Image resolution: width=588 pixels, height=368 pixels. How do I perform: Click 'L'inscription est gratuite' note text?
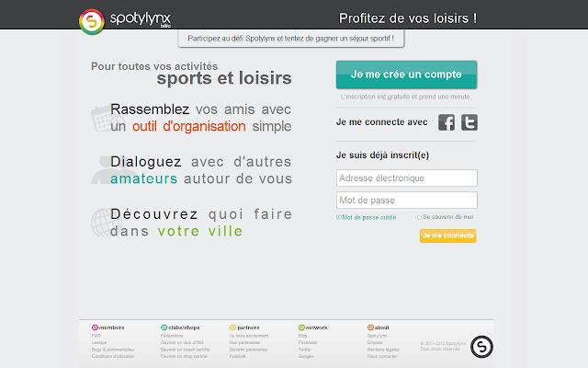(x=406, y=97)
